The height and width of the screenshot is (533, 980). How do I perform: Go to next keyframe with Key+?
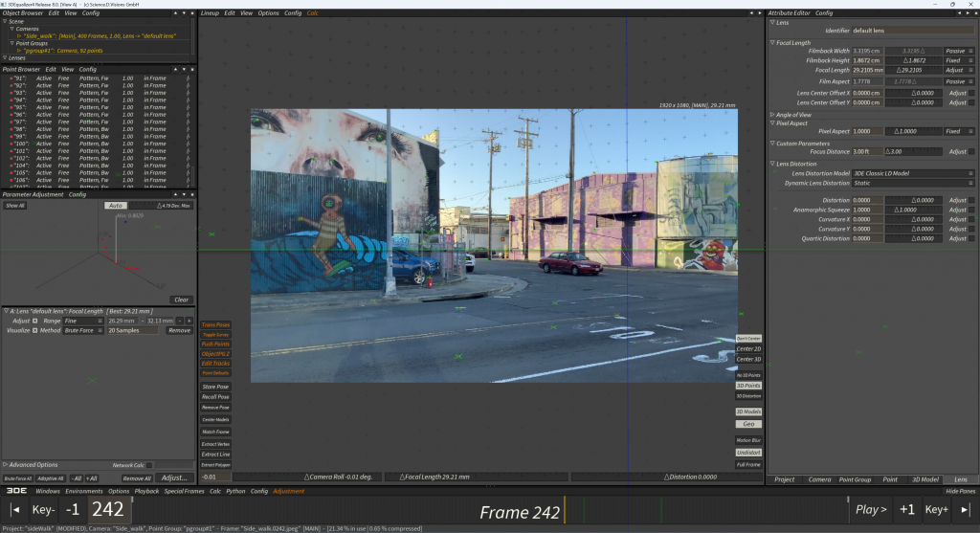click(x=936, y=510)
